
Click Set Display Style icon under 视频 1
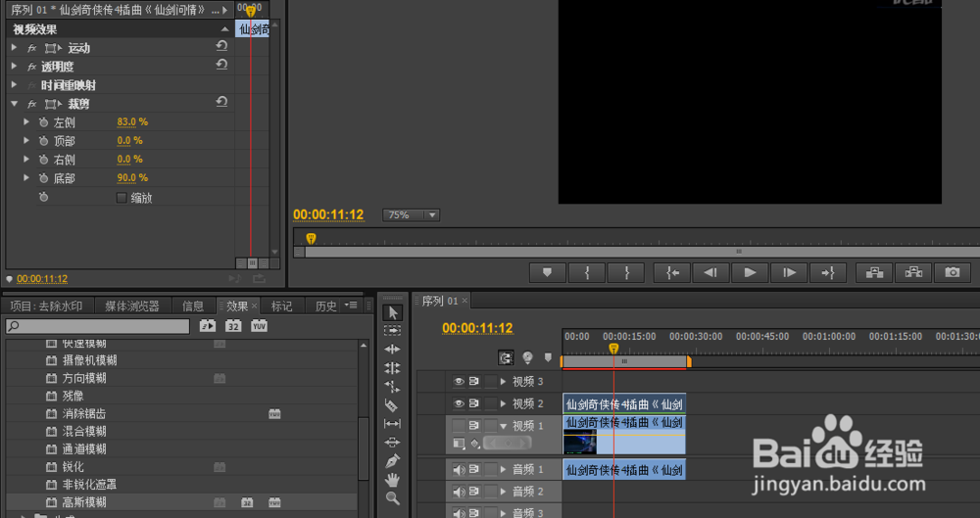[x=459, y=444]
